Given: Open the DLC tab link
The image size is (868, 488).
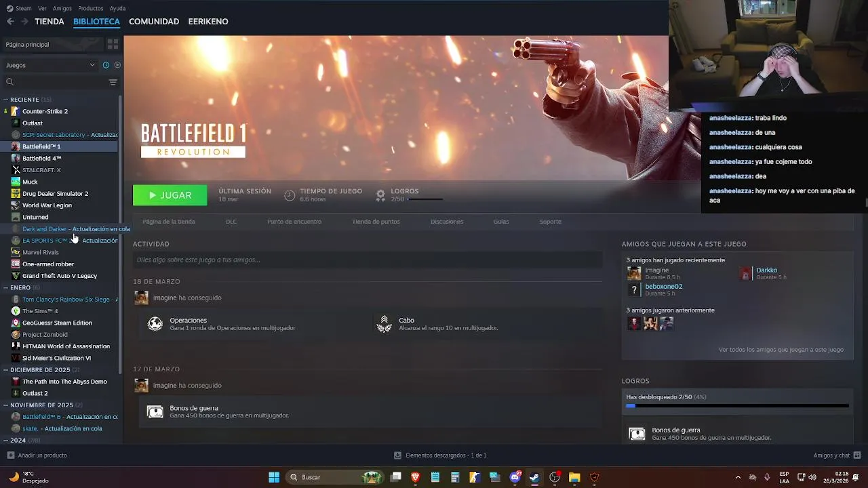Looking at the screenshot, I should pos(231,222).
